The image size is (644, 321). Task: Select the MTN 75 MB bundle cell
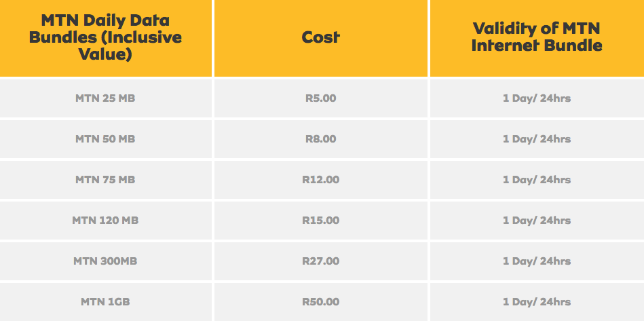[x=106, y=179]
